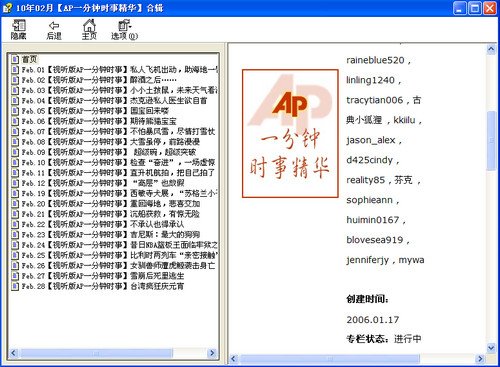Click the username jason_alex
Image resolution: width=500 pixels, height=367 pixels.
tap(371, 140)
